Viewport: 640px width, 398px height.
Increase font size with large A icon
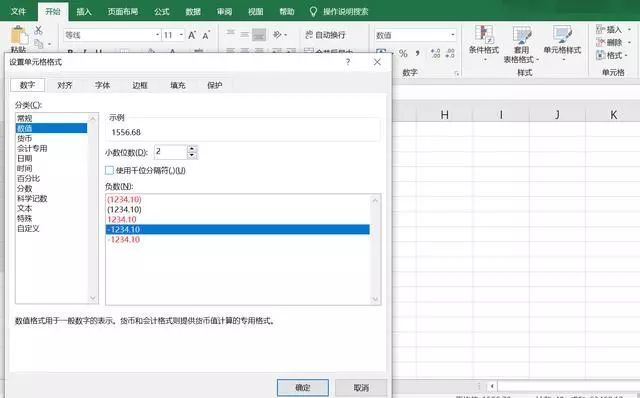[192, 35]
